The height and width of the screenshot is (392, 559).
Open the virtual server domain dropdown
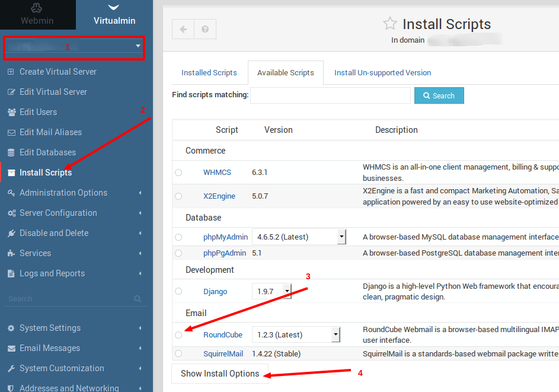74,46
